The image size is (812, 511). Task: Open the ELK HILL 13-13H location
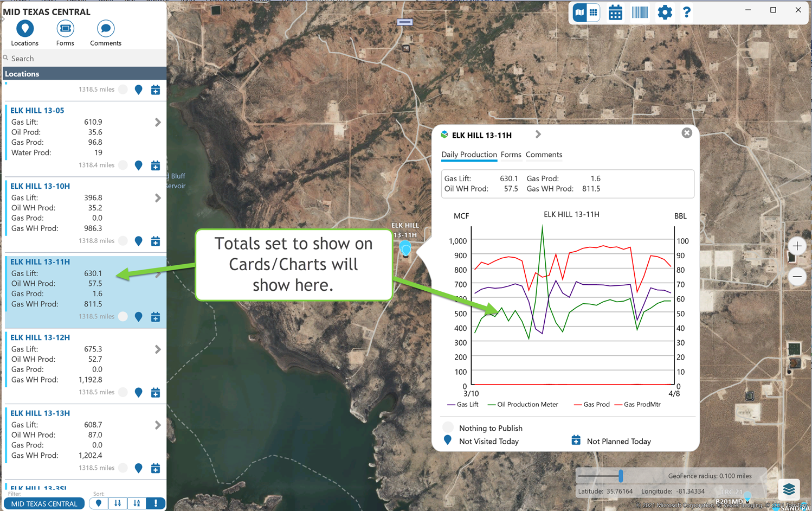pyautogui.click(x=40, y=413)
